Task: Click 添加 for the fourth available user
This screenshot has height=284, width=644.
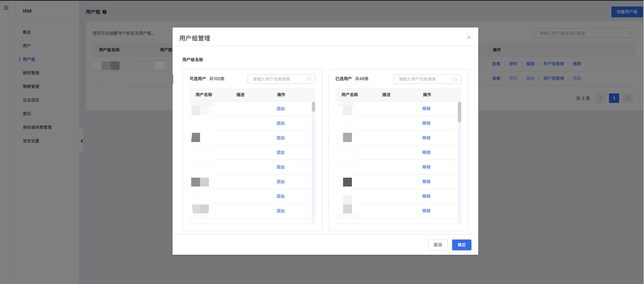Action: [281, 153]
